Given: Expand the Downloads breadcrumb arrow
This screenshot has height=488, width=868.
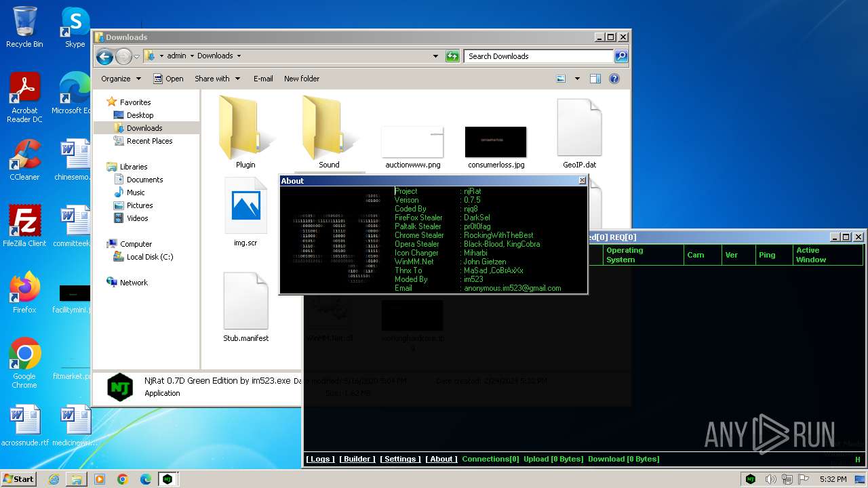Looking at the screenshot, I should click(239, 56).
